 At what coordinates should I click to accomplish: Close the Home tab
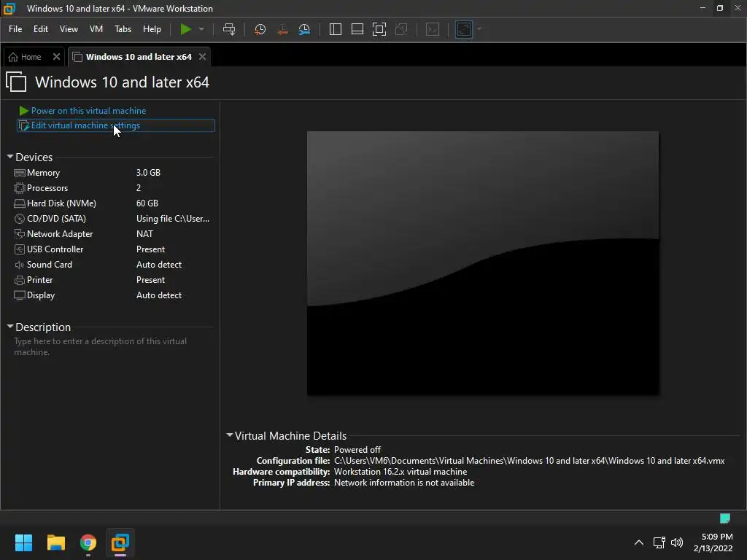56,57
